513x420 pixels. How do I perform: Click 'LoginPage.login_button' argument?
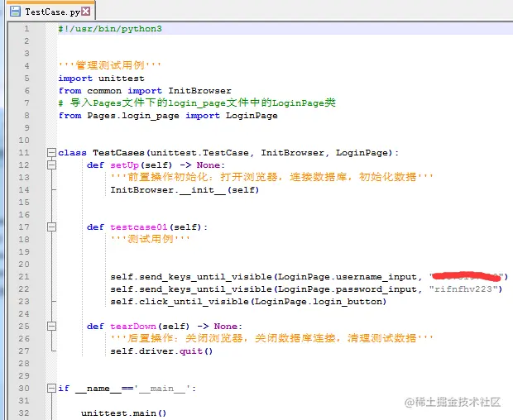click(318, 302)
